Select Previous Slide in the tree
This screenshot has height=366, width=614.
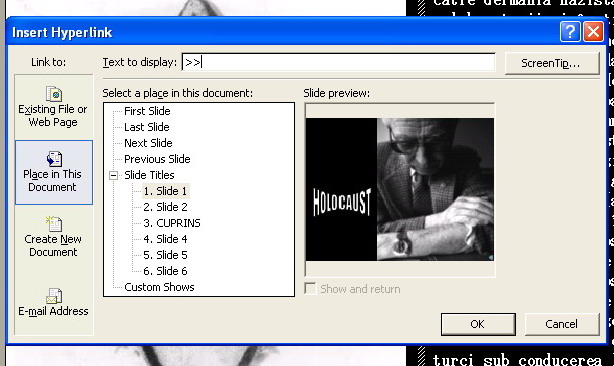coord(157,159)
